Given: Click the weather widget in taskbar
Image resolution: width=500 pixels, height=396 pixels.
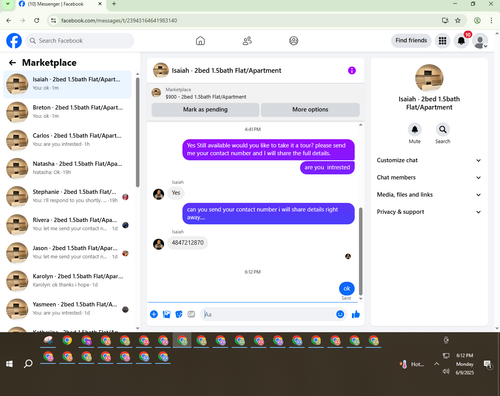Looking at the screenshot, I should (412, 364).
